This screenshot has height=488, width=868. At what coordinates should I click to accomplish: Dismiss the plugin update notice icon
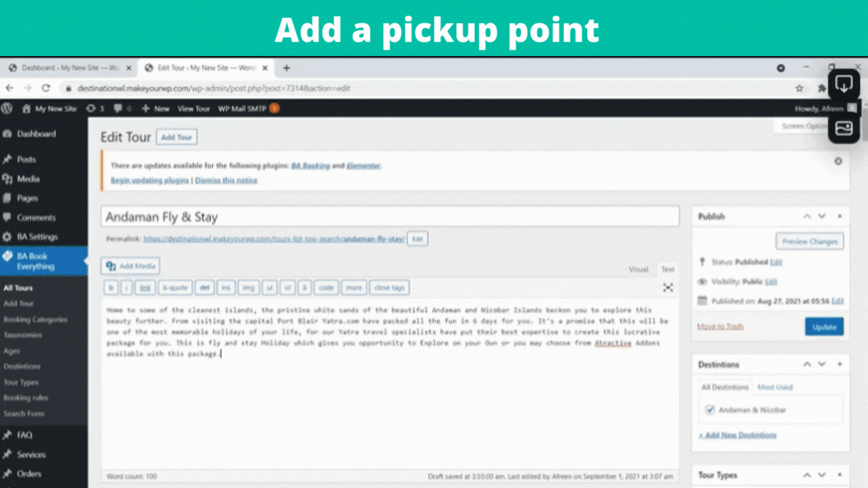pyautogui.click(x=838, y=161)
